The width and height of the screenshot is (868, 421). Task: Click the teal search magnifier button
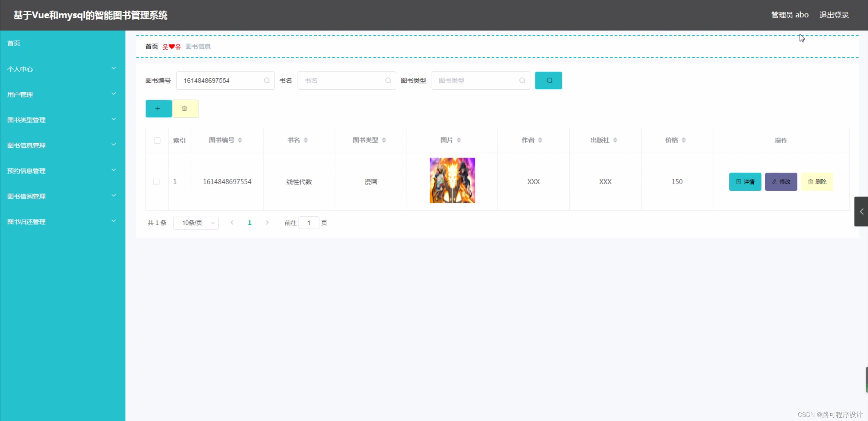[548, 80]
